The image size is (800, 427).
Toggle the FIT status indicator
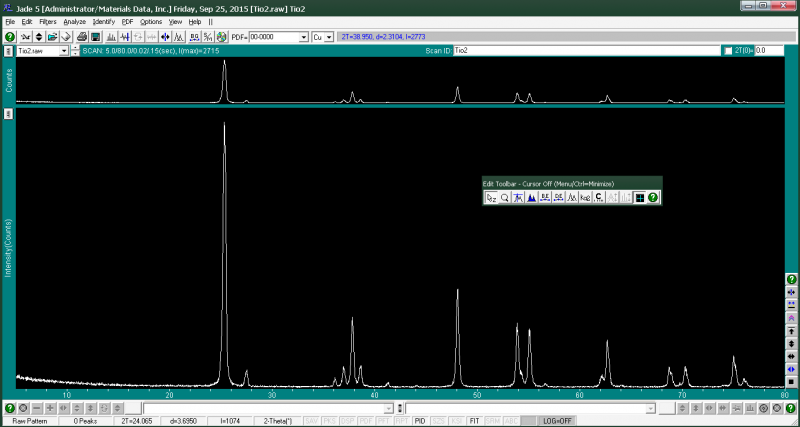474,421
